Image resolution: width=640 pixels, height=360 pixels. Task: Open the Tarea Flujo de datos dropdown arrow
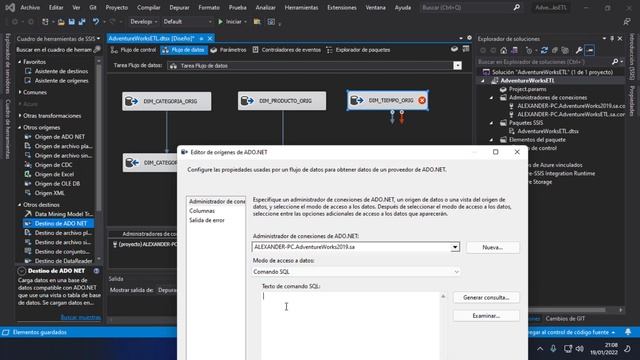[x=458, y=66]
